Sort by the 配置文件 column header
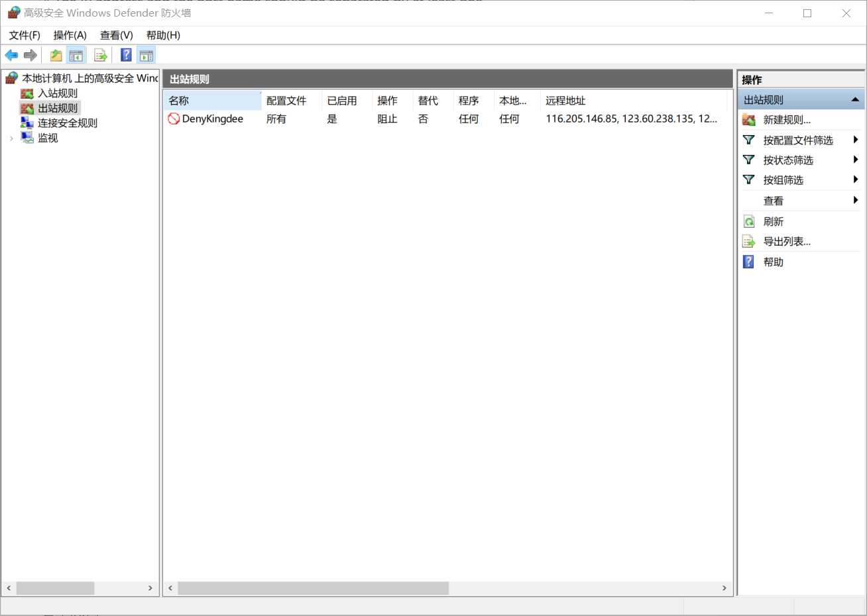This screenshot has height=616, width=867. pos(292,100)
